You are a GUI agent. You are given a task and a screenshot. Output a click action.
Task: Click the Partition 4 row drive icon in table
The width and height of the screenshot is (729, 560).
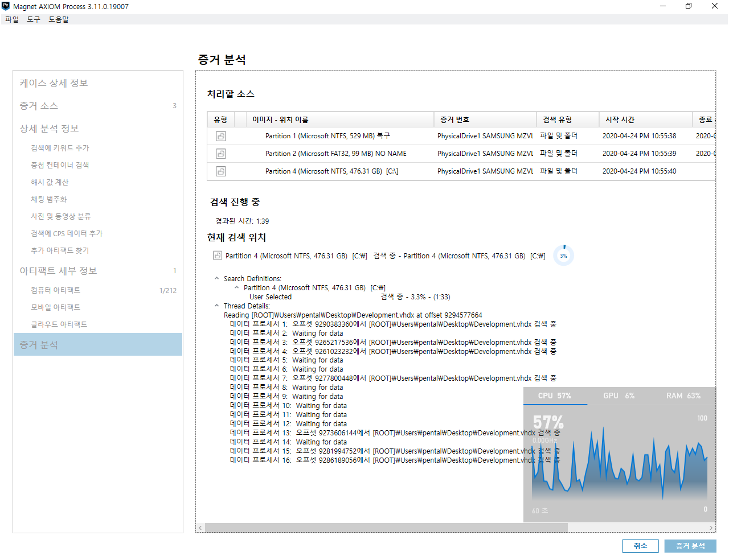[x=221, y=171]
